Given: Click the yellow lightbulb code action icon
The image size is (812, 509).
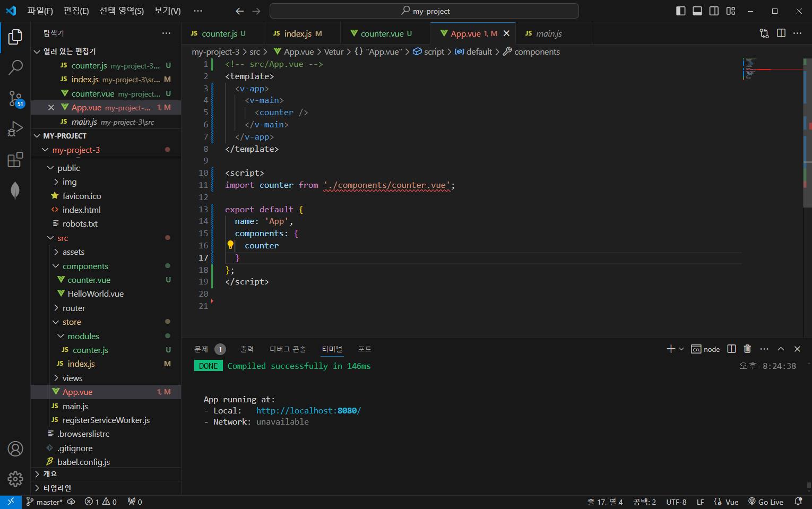Looking at the screenshot, I should point(230,245).
